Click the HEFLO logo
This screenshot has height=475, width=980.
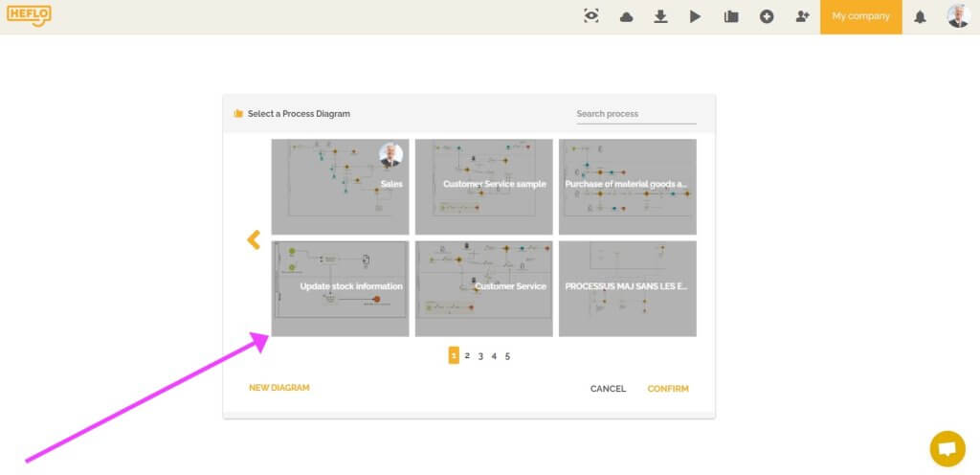point(29,15)
